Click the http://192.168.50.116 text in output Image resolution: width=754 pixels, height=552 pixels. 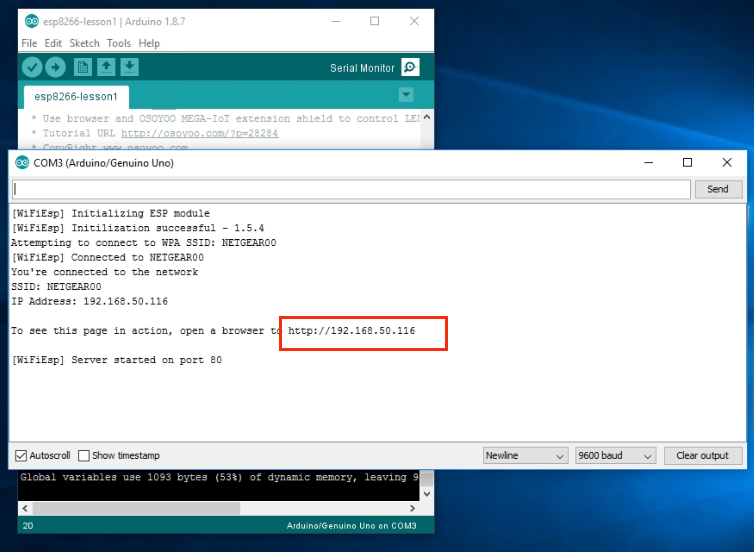tap(352, 331)
